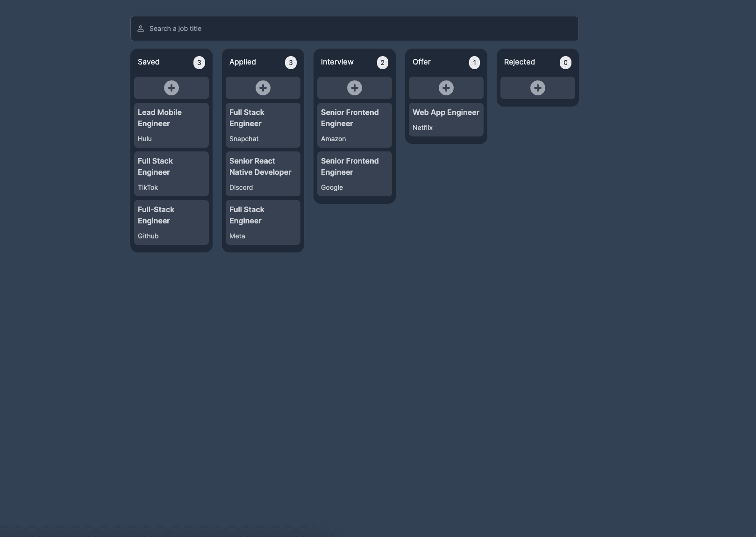Screen dimensions: 756x537
Task: Add a job to Saved column
Action: pyautogui.click(x=171, y=88)
